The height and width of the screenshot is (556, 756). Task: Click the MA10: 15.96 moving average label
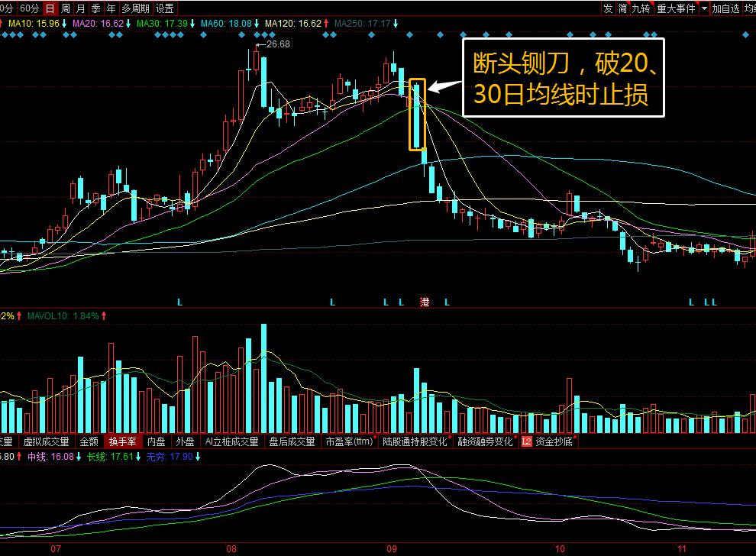34,23
